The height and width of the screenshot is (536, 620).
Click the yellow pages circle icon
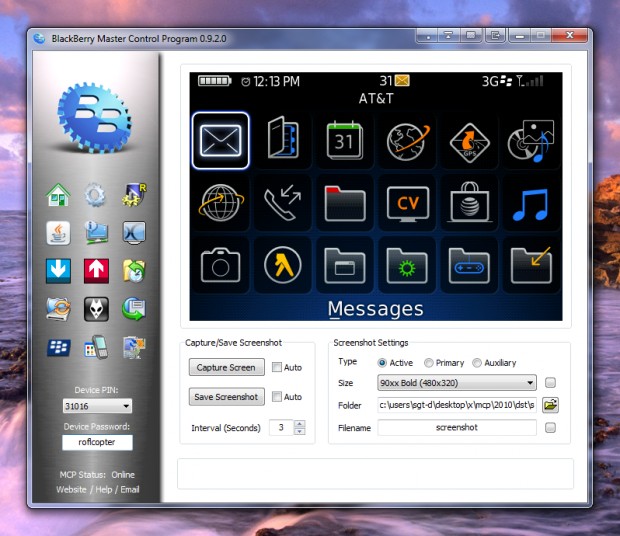coord(283,265)
